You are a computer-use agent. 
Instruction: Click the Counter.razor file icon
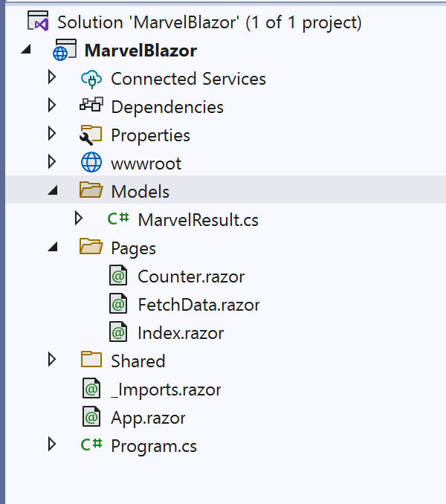click(x=118, y=277)
